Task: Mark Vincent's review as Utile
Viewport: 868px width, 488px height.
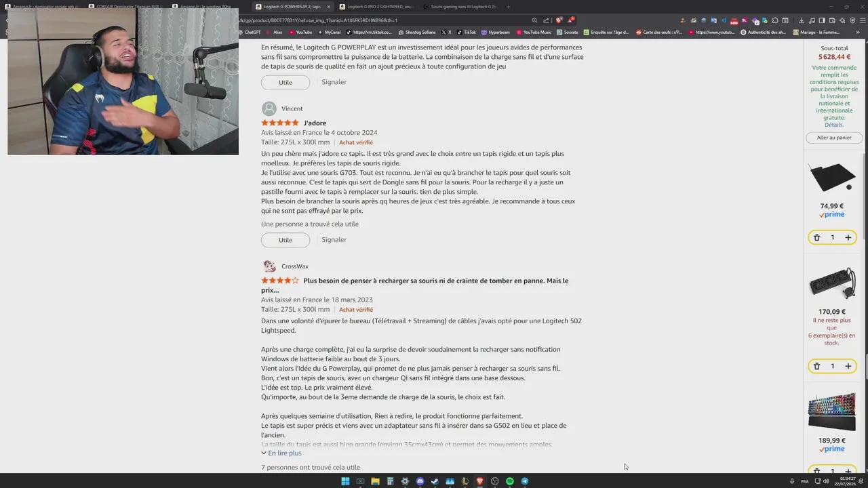Action: click(x=285, y=240)
